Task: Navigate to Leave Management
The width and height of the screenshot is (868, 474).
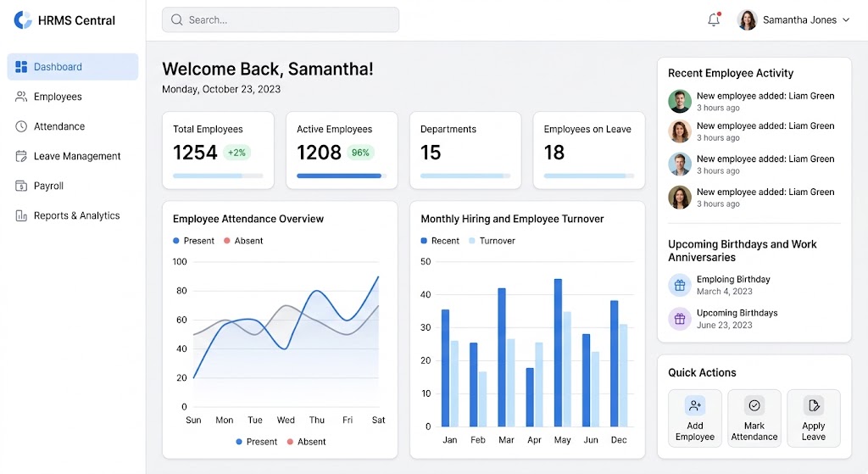Action: [x=73, y=156]
